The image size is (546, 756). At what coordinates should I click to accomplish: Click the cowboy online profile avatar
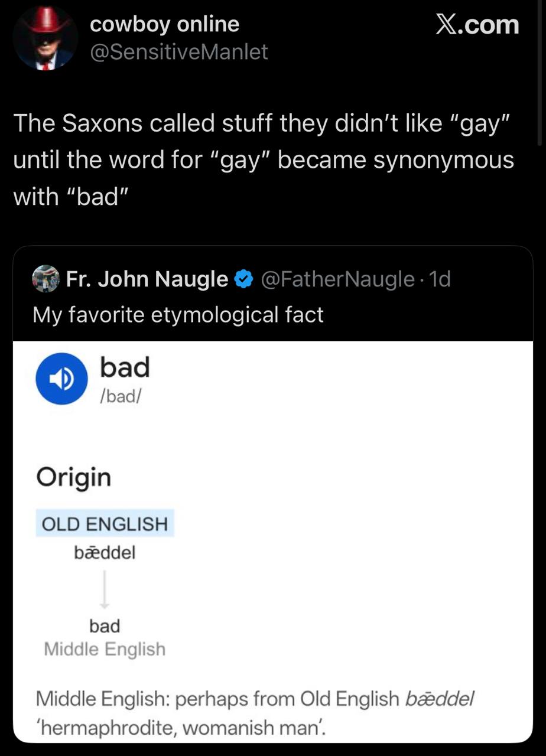[x=45, y=39]
